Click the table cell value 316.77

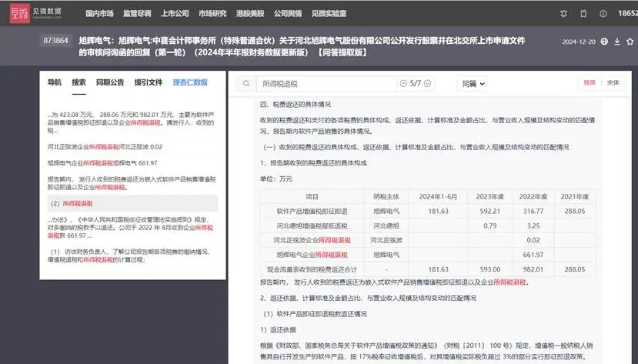point(533,211)
